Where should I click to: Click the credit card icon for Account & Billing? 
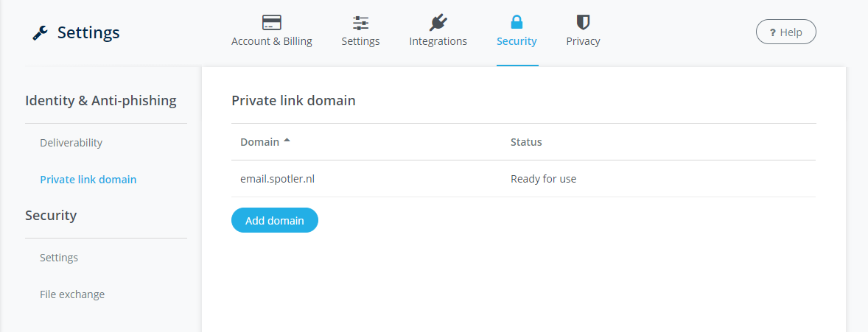[x=271, y=22]
